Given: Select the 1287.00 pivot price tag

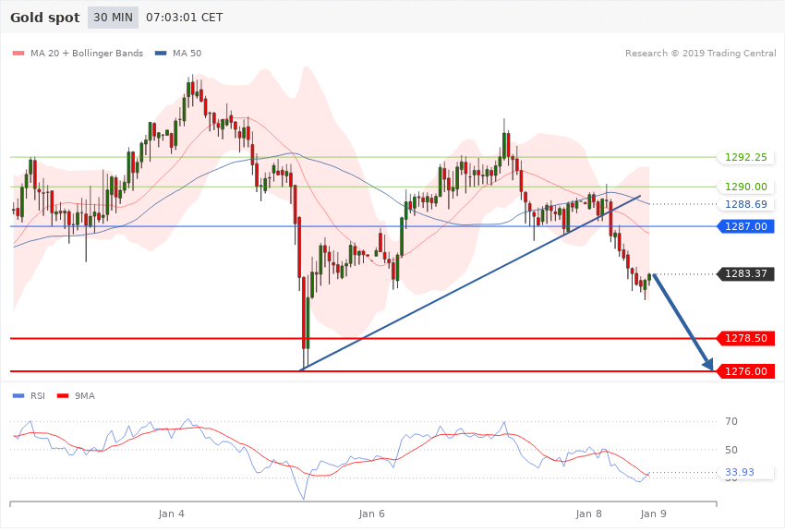Looking at the screenshot, I should tap(746, 226).
